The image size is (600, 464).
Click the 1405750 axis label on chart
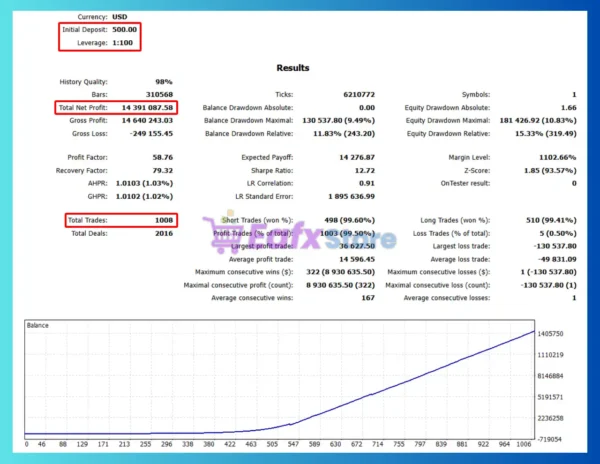click(550, 334)
